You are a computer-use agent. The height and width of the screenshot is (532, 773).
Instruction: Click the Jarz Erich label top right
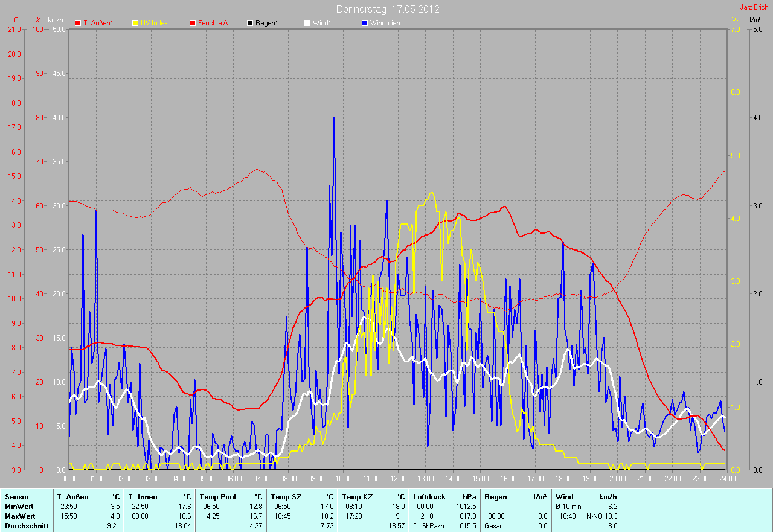tap(754, 7)
